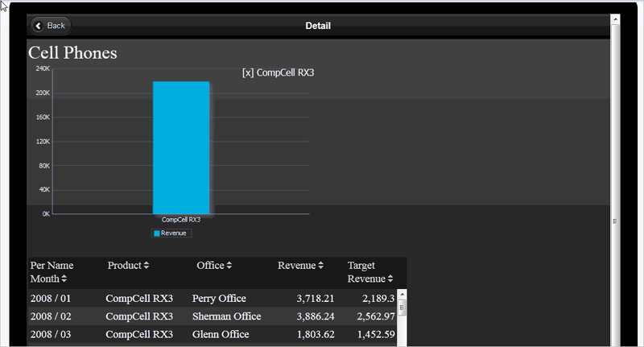Click the table scrollbar thumb

tap(402, 308)
